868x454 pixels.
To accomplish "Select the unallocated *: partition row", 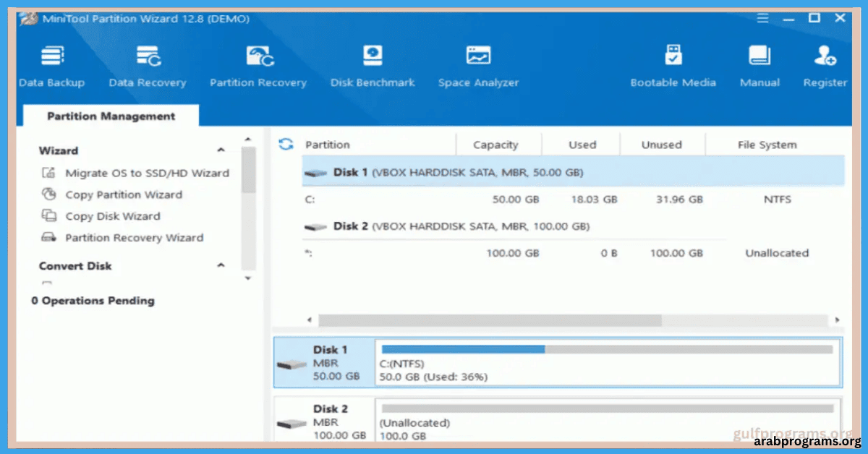I will click(x=573, y=253).
